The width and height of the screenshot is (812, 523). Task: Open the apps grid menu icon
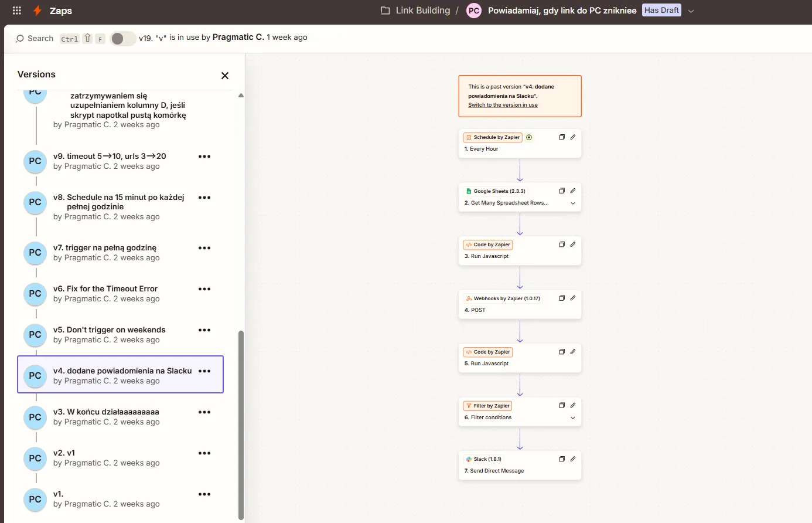coord(17,11)
